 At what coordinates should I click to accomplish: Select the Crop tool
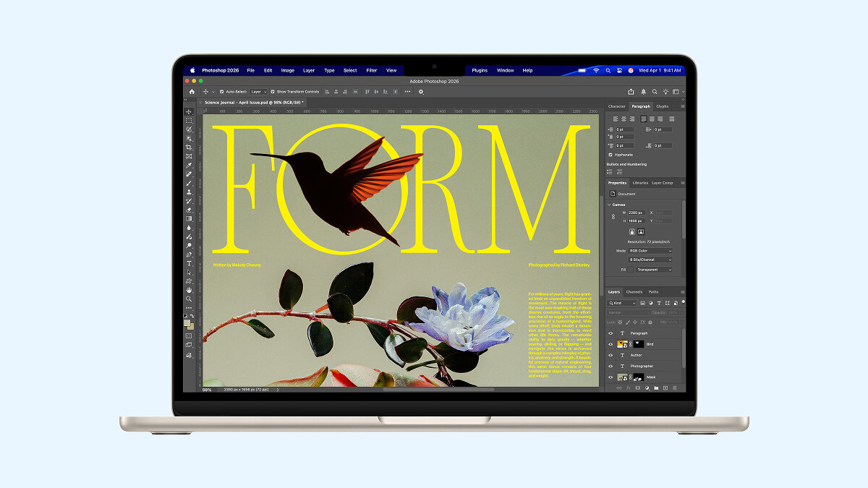point(189,147)
